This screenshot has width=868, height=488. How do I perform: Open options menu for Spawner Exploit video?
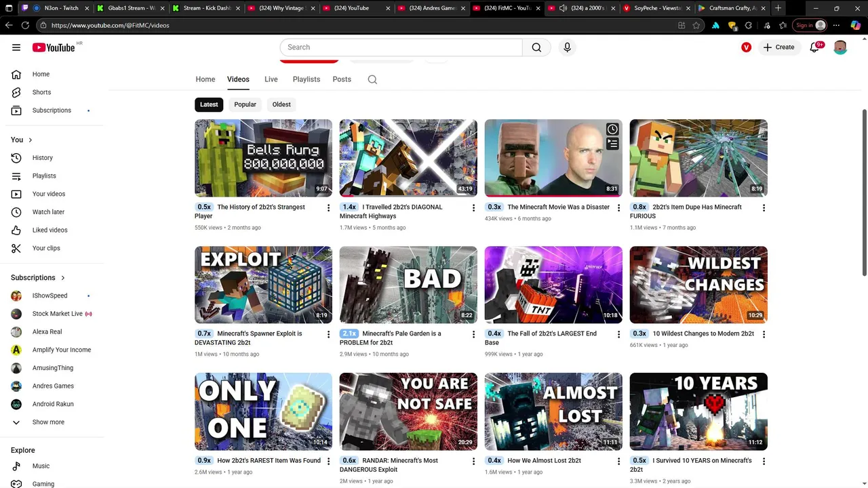click(328, 334)
